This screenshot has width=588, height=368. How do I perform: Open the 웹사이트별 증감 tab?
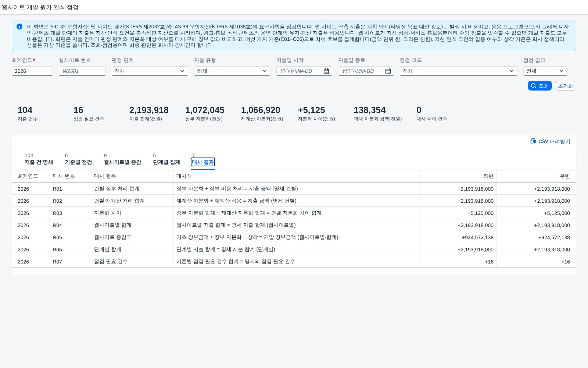click(122, 159)
